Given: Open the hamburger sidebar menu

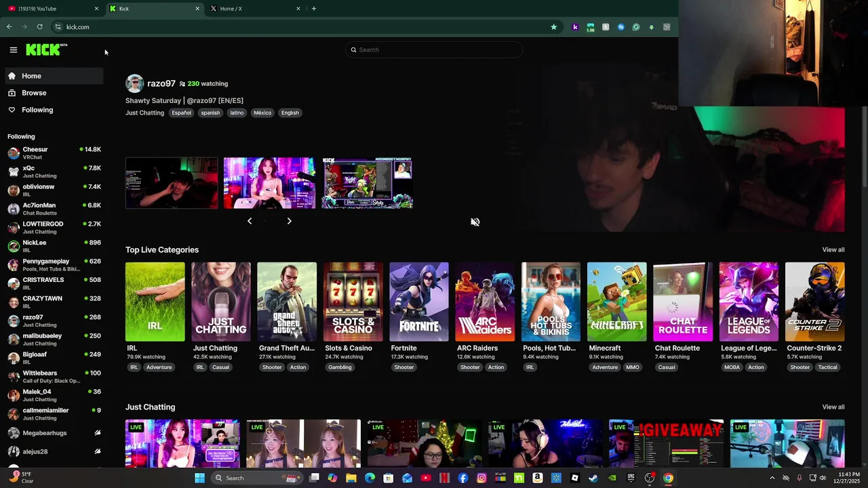Looking at the screenshot, I should [13, 49].
